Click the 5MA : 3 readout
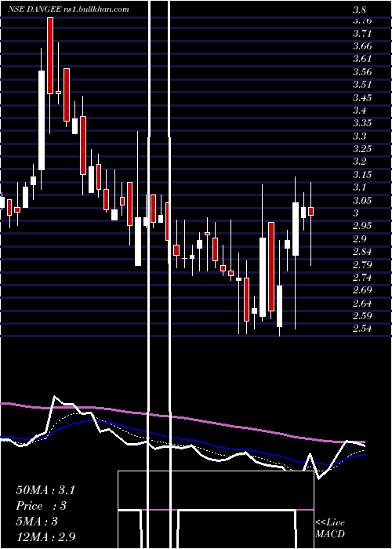The width and height of the screenshot is (392, 549). (37, 522)
